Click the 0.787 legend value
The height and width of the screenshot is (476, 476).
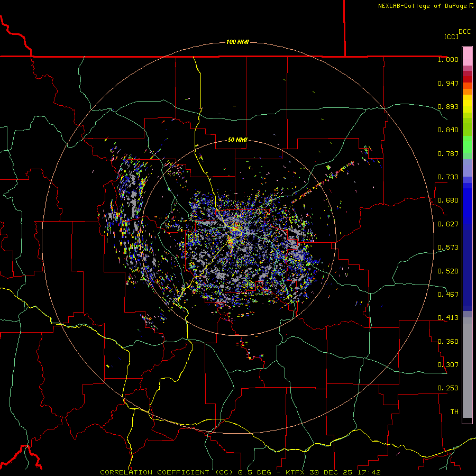coord(448,153)
